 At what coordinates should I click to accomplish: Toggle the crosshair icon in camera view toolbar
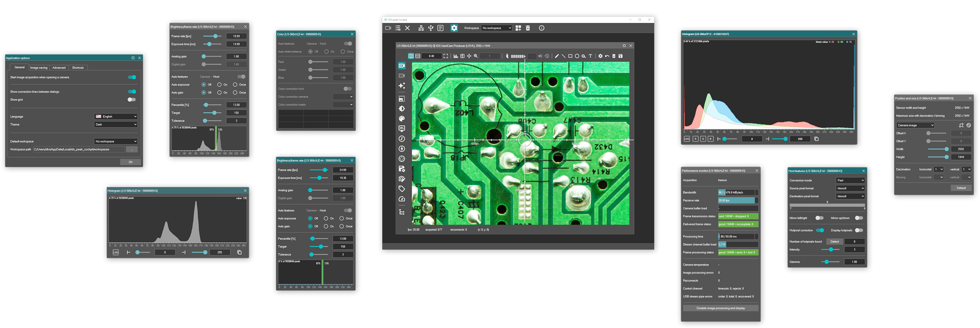(x=469, y=56)
